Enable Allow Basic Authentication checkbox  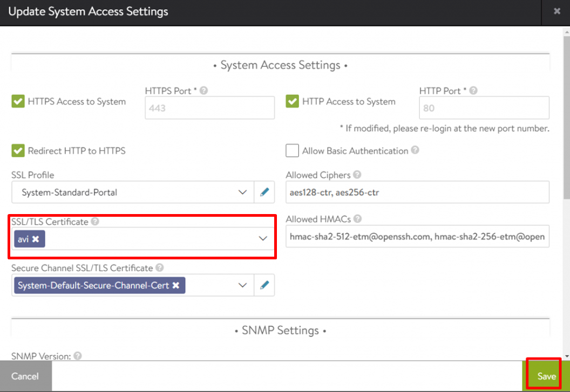(x=293, y=150)
